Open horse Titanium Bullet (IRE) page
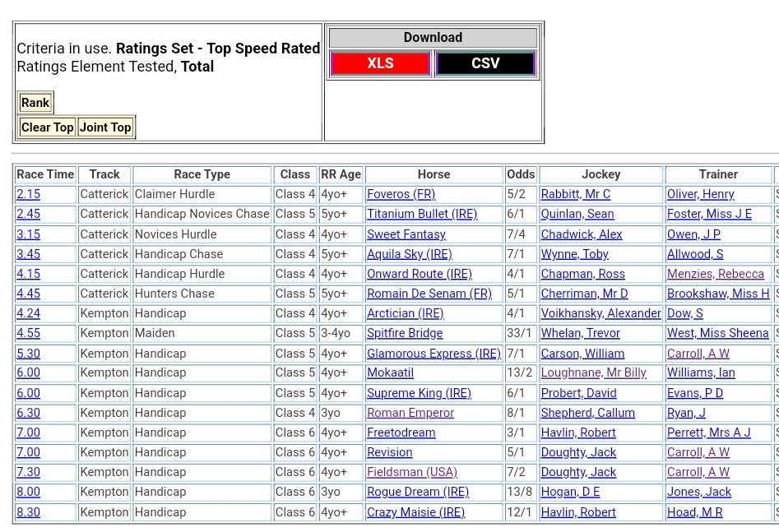 (x=421, y=214)
